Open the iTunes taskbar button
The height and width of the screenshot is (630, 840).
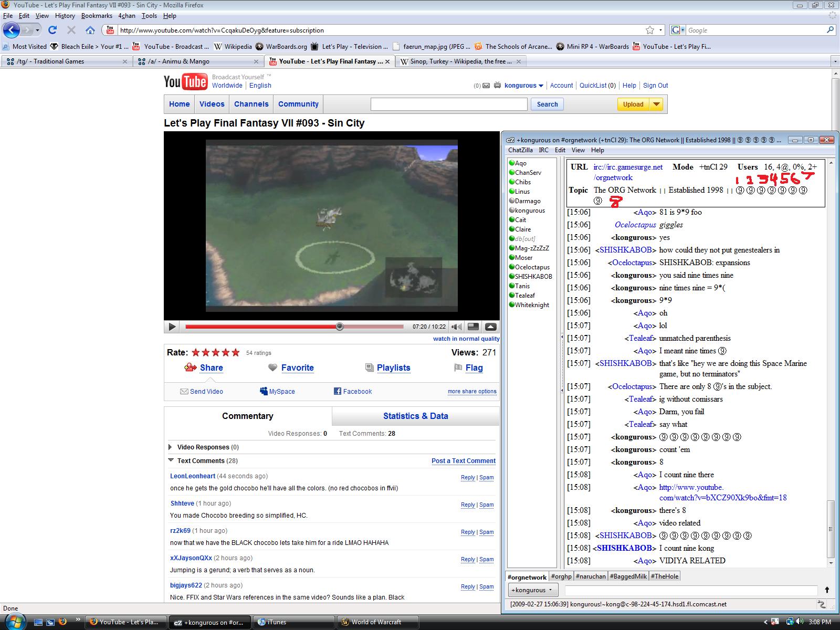(294, 622)
